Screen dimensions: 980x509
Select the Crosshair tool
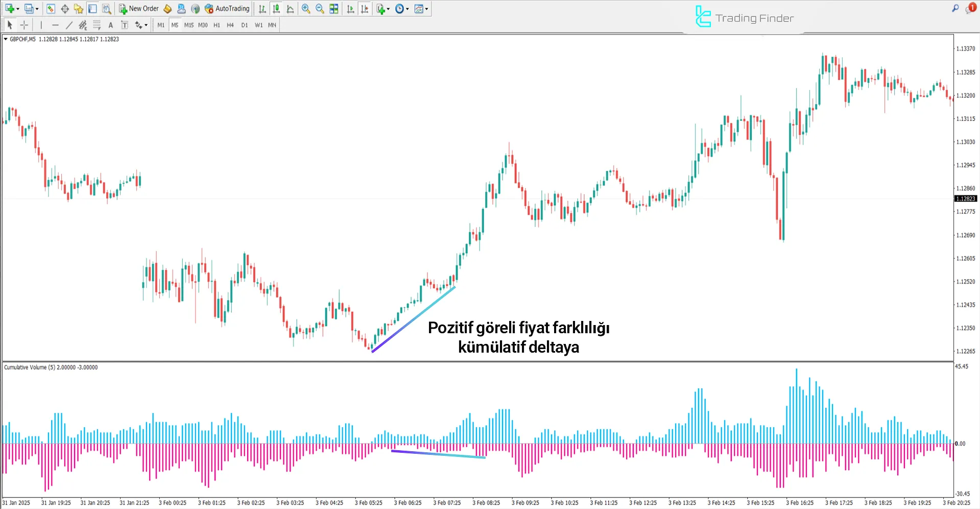click(x=23, y=25)
